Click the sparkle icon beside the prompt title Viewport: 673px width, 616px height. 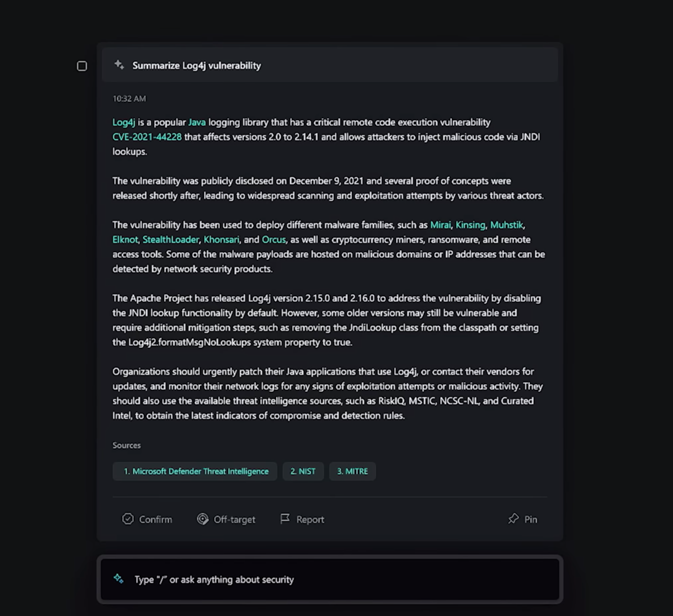click(x=119, y=65)
